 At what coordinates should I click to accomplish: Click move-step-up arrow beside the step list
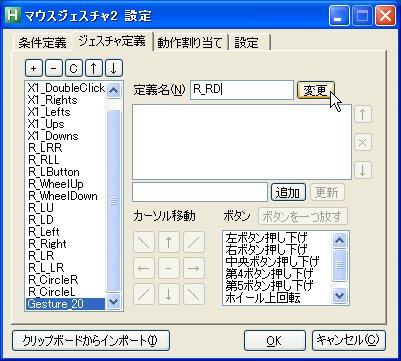pos(363,115)
